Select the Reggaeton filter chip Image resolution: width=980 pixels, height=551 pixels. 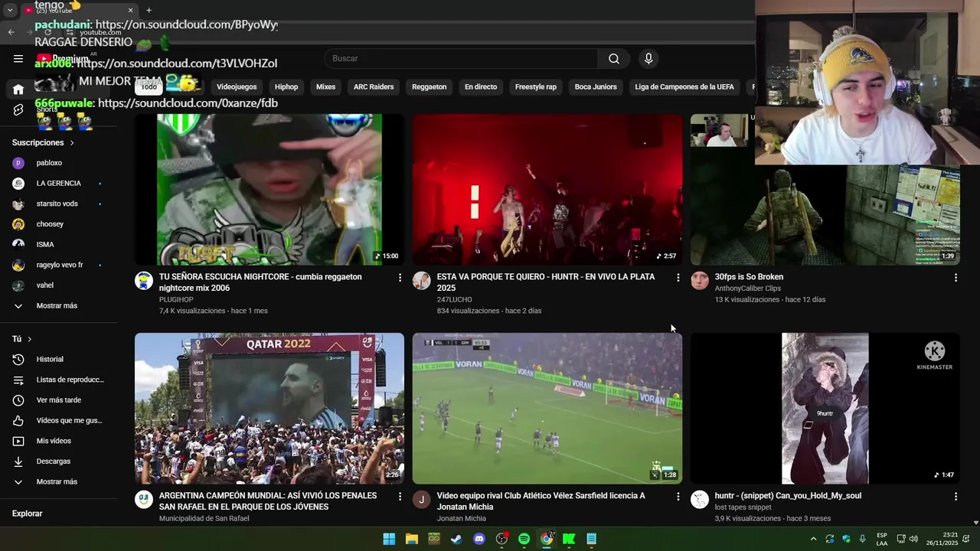[x=429, y=87]
